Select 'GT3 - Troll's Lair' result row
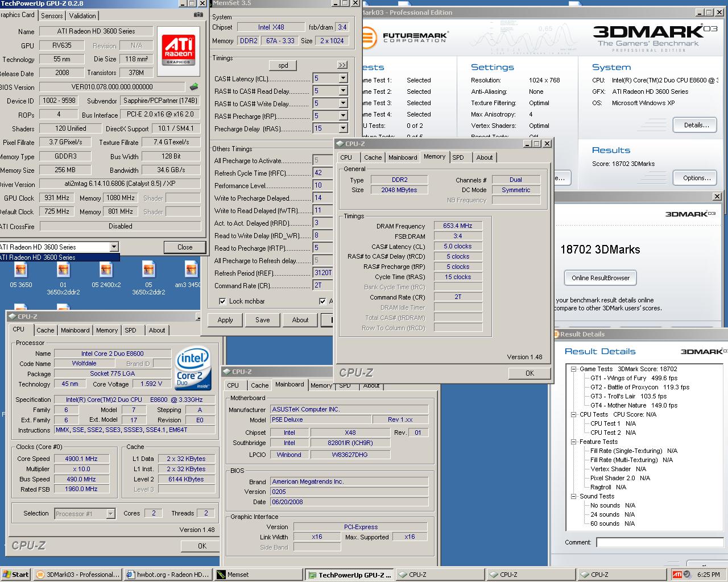 (628, 396)
